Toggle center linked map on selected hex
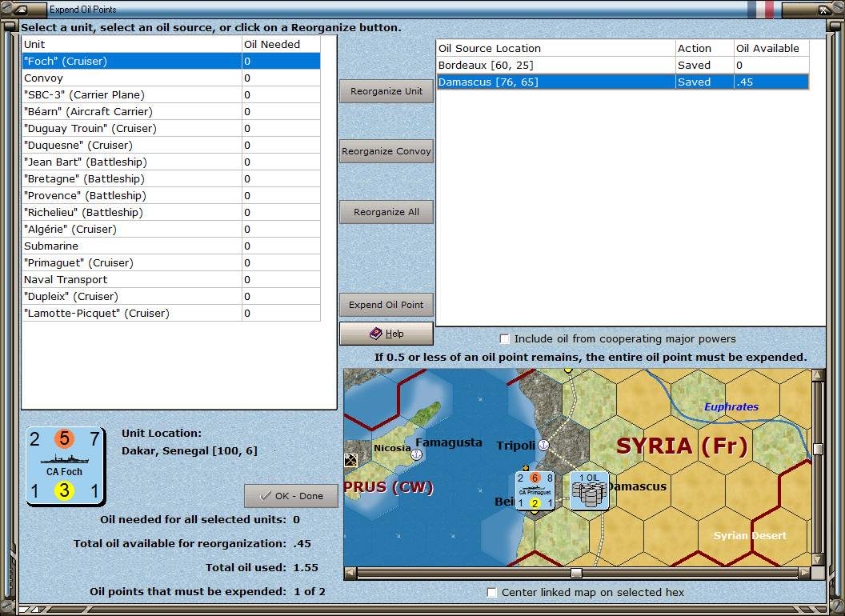This screenshot has height=616, width=845. click(492, 593)
